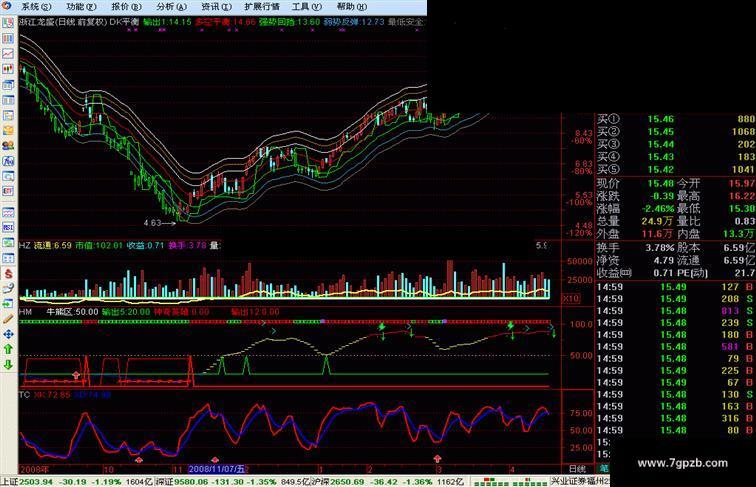756x487 pixels.
Task: Open the 系统 menu
Action: pos(36,7)
